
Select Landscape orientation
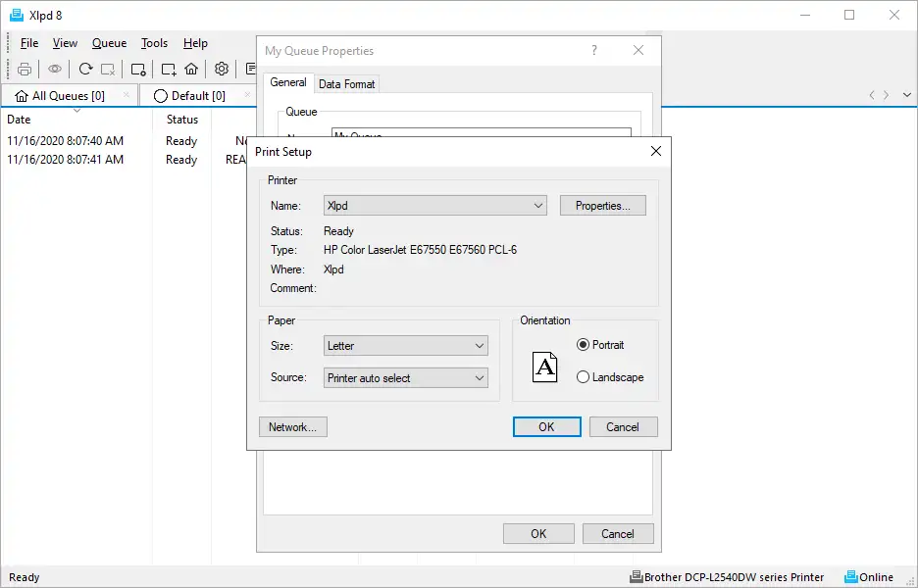584,377
